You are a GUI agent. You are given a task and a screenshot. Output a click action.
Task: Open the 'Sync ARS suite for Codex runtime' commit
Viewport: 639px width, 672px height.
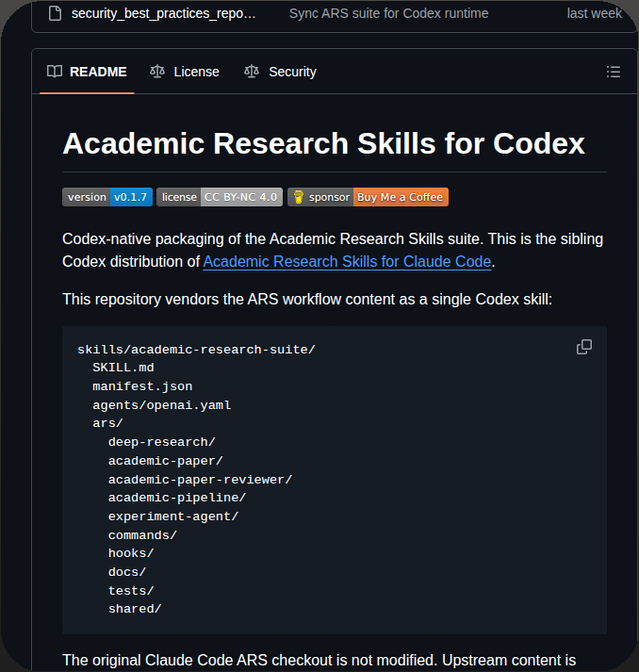(388, 13)
